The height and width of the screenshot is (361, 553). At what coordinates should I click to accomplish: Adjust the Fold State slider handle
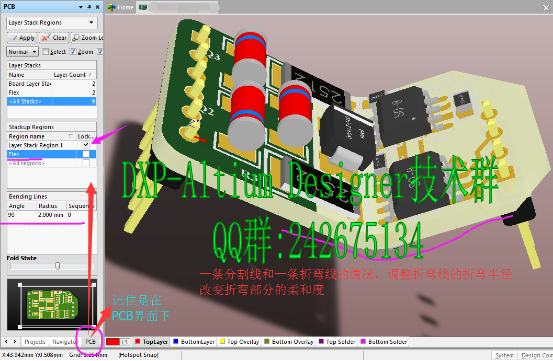57,266
